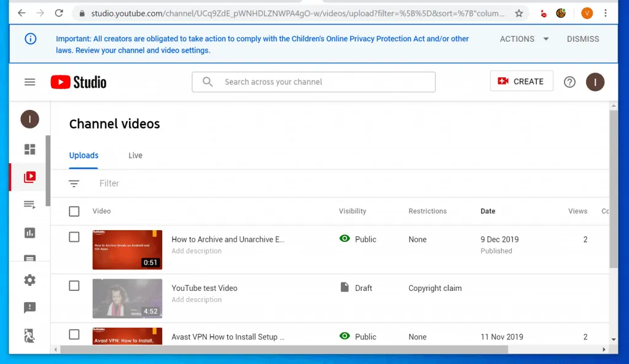
Task: Open the hamburger menu beside YouTube Studio logo
Action: [x=29, y=82]
